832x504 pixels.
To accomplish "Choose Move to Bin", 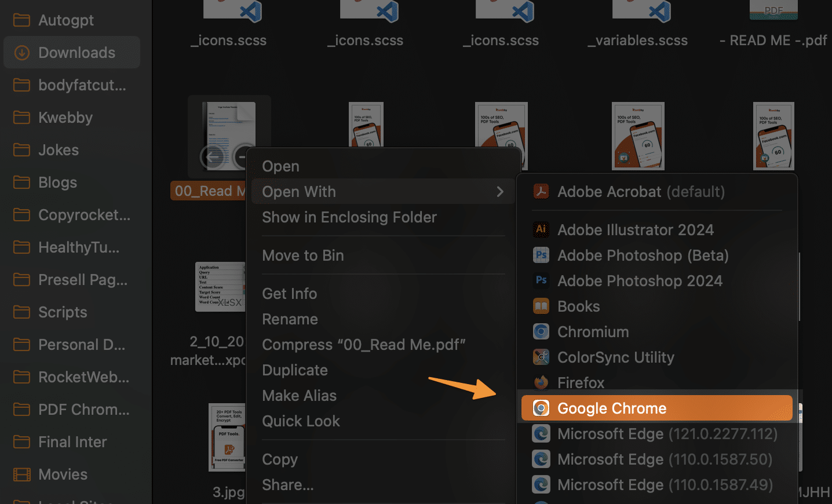I will (302, 255).
